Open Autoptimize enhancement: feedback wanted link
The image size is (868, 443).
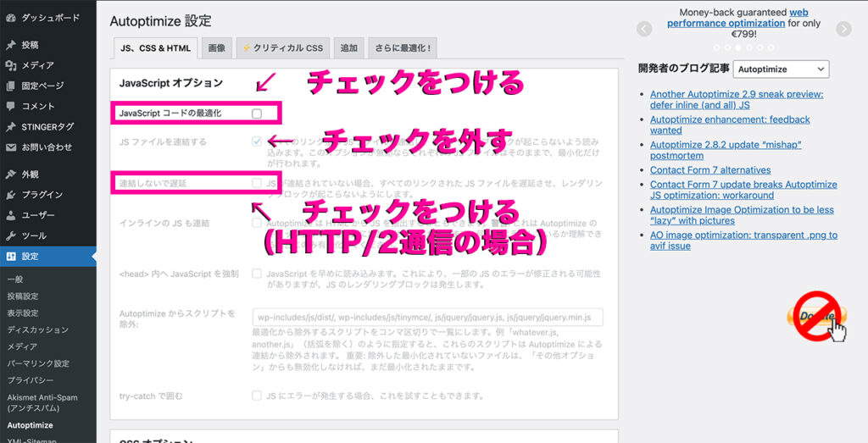(x=730, y=125)
